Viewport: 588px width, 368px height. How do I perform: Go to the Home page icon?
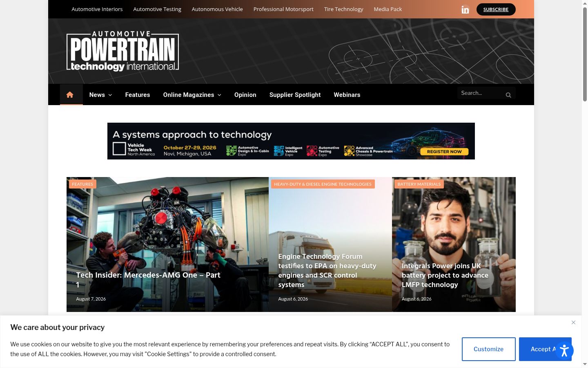coord(70,95)
